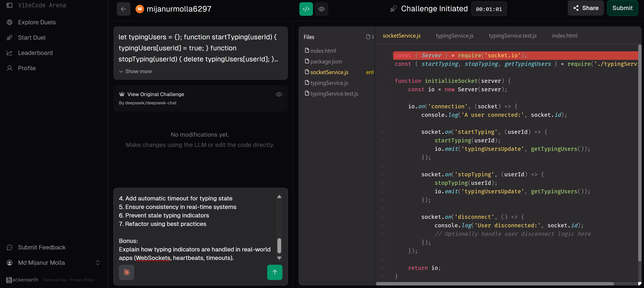Click the Leaderboard chart icon
Viewport: 644px width, 288px height.
click(x=10, y=53)
